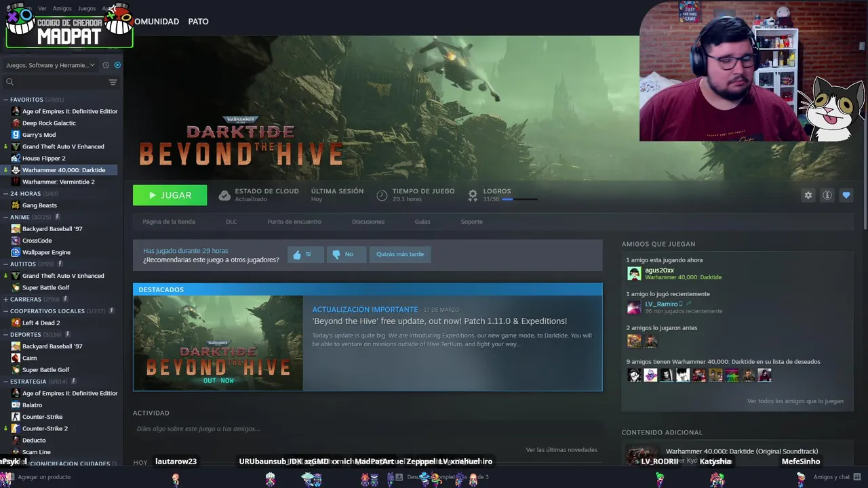Select Garry's Mod in Favoritos
868x488 pixels.
click(39, 135)
